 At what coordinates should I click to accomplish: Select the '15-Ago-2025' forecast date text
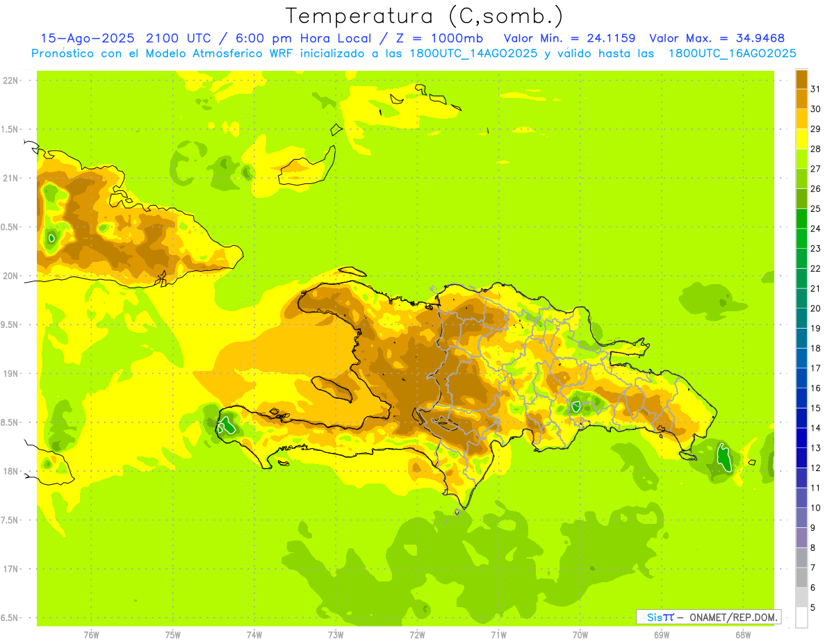(x=86, y=38)
